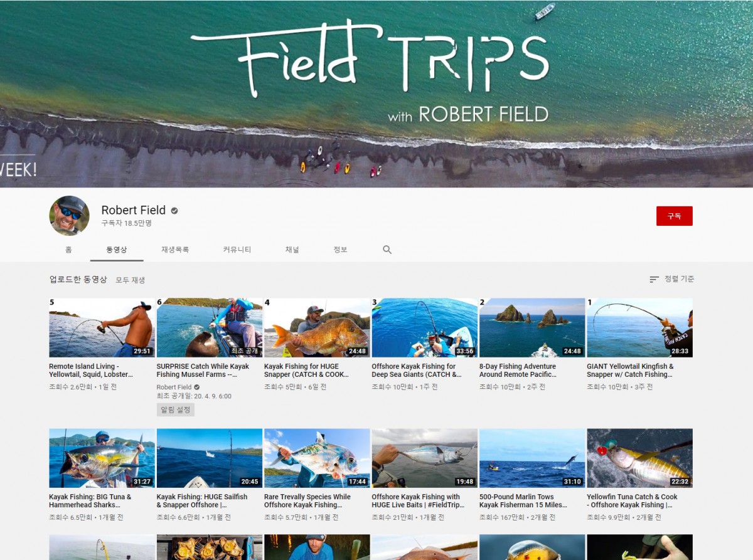
Task: Click the Field Trips channel banner image
Action: coord(376,94)
